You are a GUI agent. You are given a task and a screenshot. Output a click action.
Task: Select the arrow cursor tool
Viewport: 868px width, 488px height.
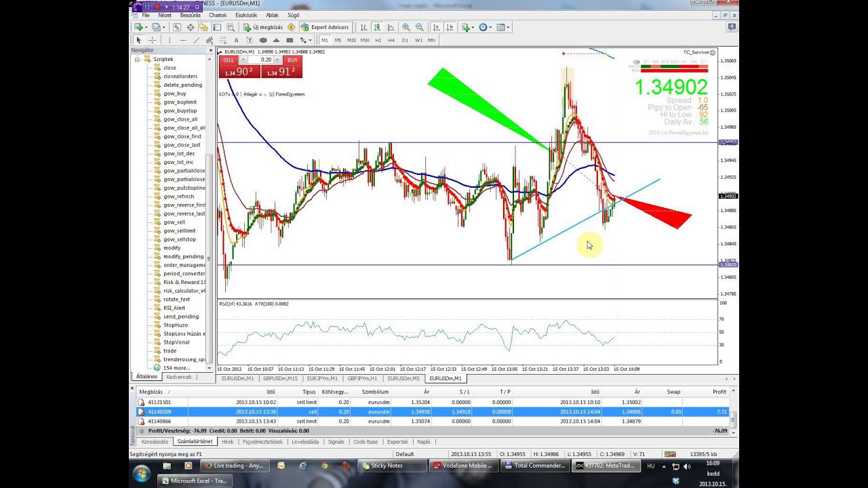pyautogui.click(x=138, y=40)
